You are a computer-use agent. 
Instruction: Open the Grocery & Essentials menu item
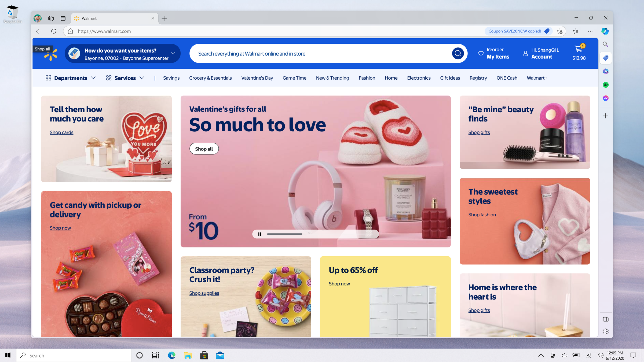[210, 78]
